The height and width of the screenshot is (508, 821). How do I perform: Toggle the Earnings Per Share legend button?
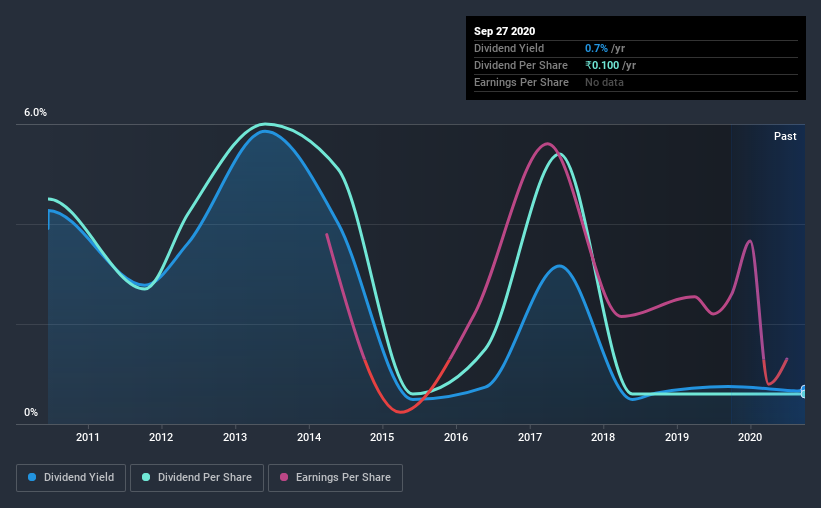pos(335,478)
